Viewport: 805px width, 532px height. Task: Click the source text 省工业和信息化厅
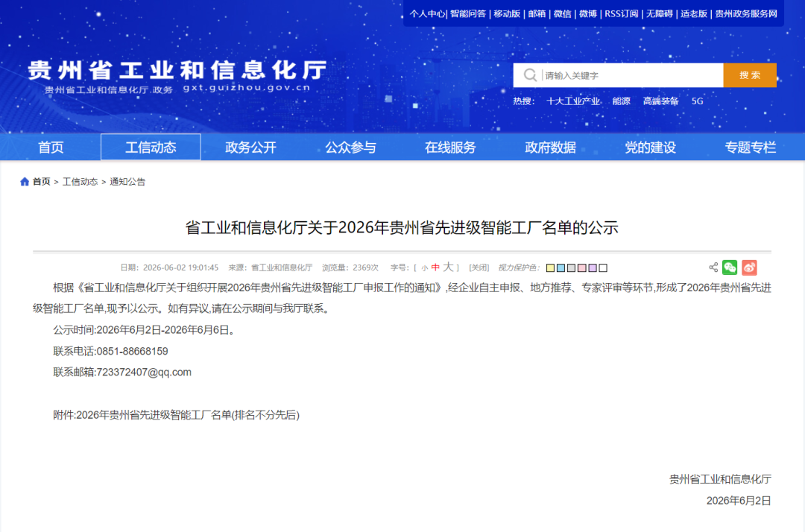(x=281, y=267)
